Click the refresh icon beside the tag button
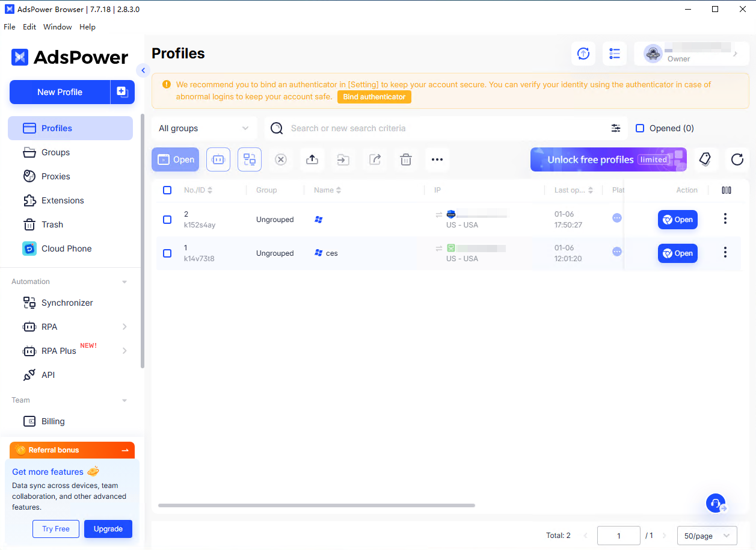Viewport: 756px width, 550px height. [x=737, y=159]
